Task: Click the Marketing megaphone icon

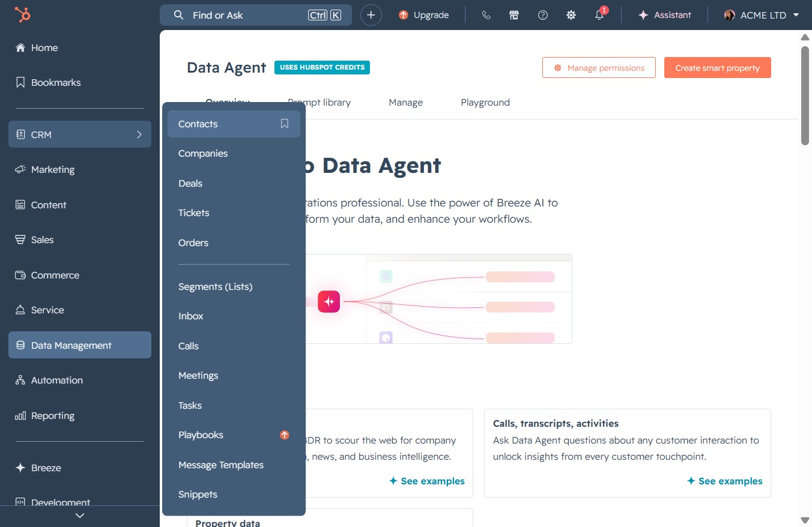Action: tap(20, 169)
